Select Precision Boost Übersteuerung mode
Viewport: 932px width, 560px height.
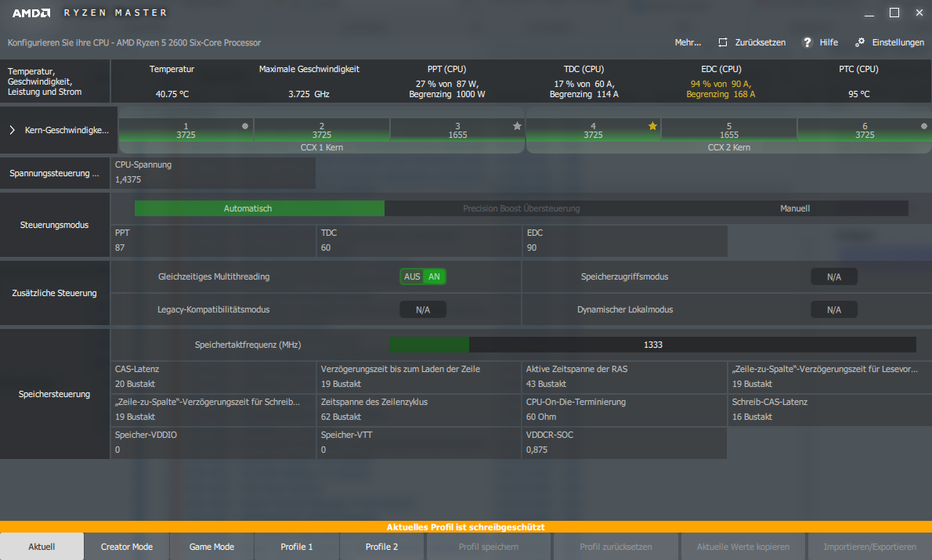[x=522, y=208]
